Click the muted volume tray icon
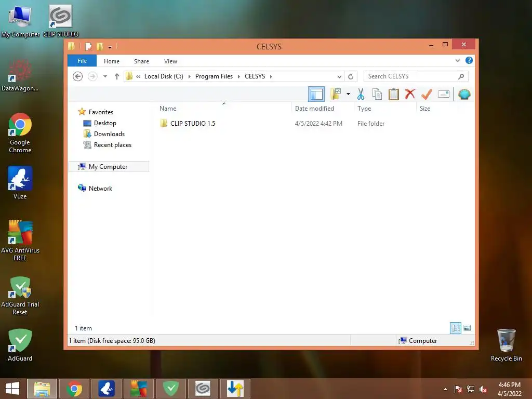This screenshot has width=532, height=399. click(483, 389)
